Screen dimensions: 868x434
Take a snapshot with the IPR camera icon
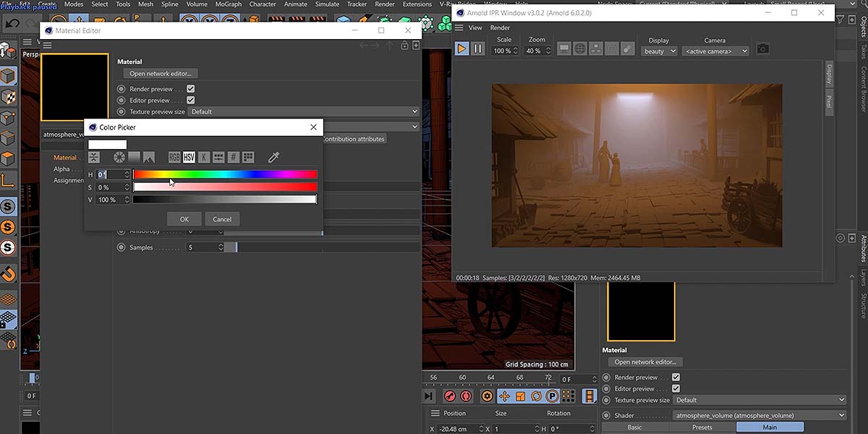pyautogui.click(x=763, y=49)
